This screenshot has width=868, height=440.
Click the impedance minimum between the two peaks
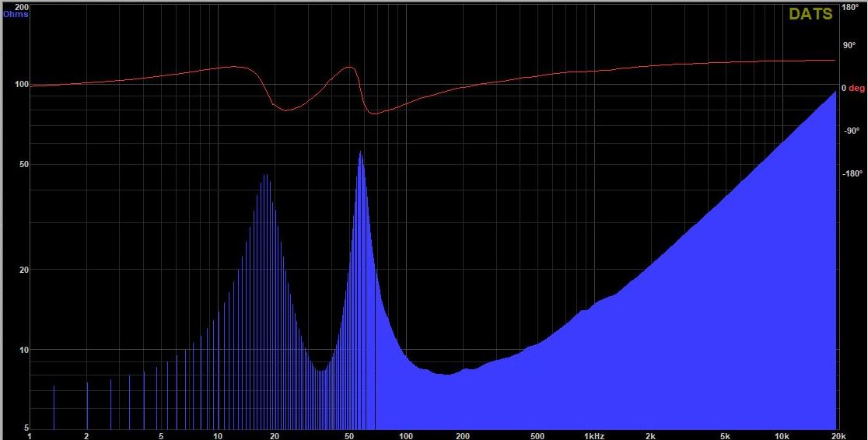320,370
